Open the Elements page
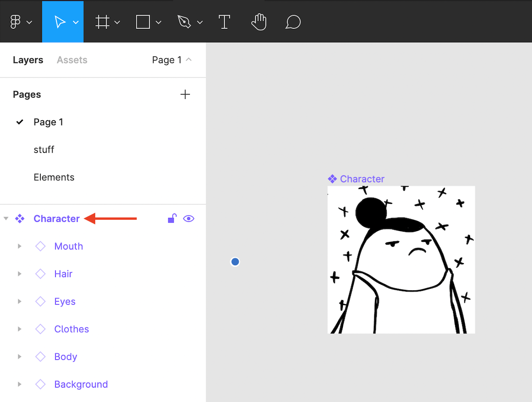Viewport: 532px width, 402px height. click(x=54, y=177)
